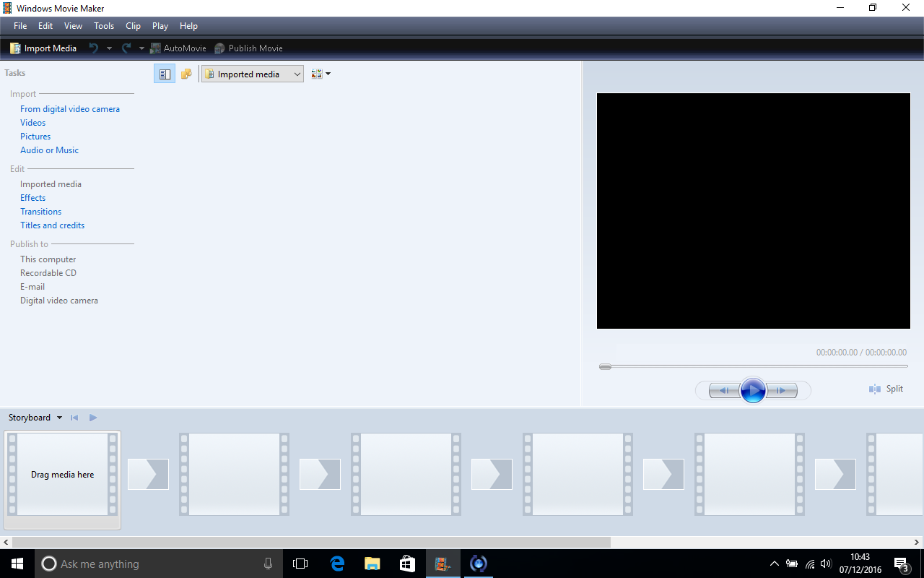
Task: Toggle the Tasks pane view icon
Action: pyautogui.click(x=165, y=74)
